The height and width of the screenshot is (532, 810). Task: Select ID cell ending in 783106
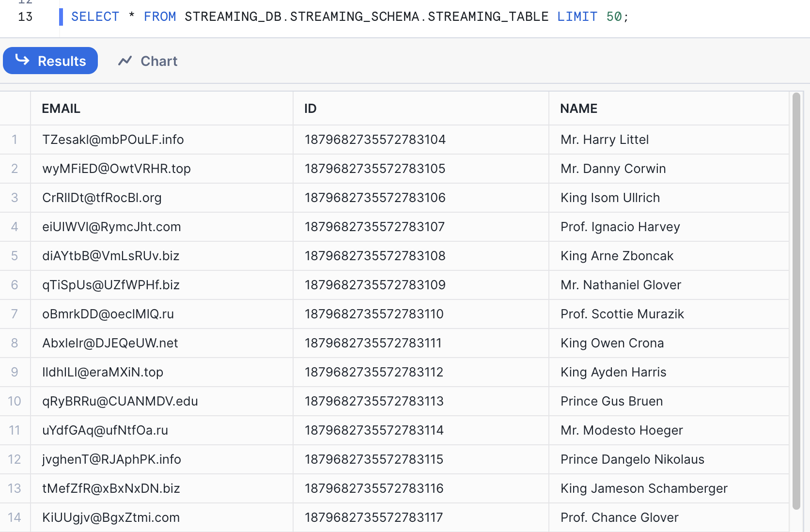pyautogui.click(x=374, y=198)
